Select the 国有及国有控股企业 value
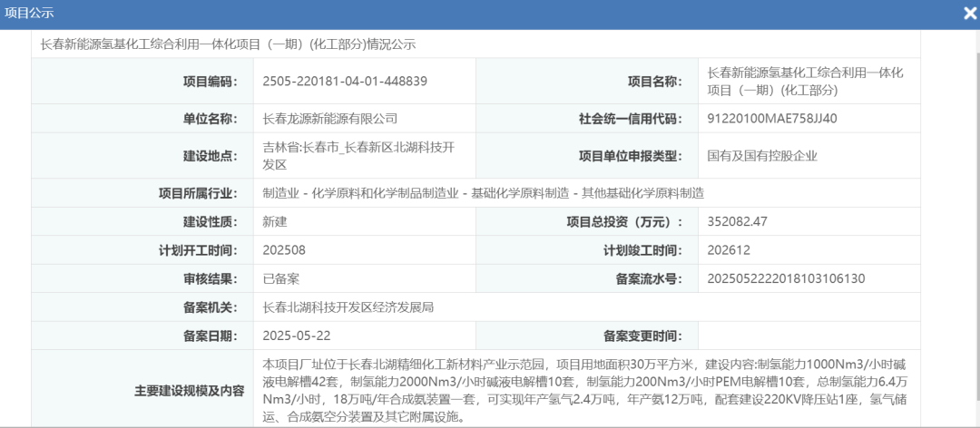 [x=762, y=155]
